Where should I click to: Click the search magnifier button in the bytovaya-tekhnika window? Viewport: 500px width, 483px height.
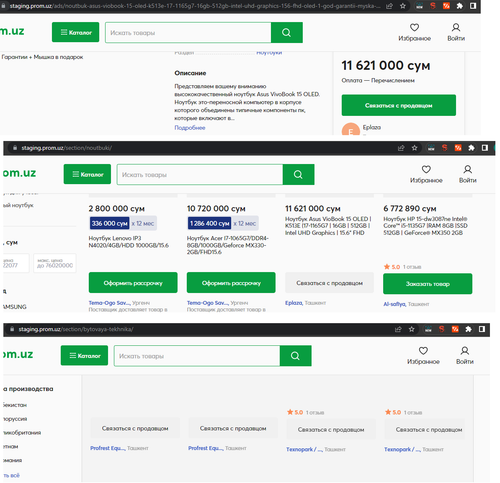(295, 356)
